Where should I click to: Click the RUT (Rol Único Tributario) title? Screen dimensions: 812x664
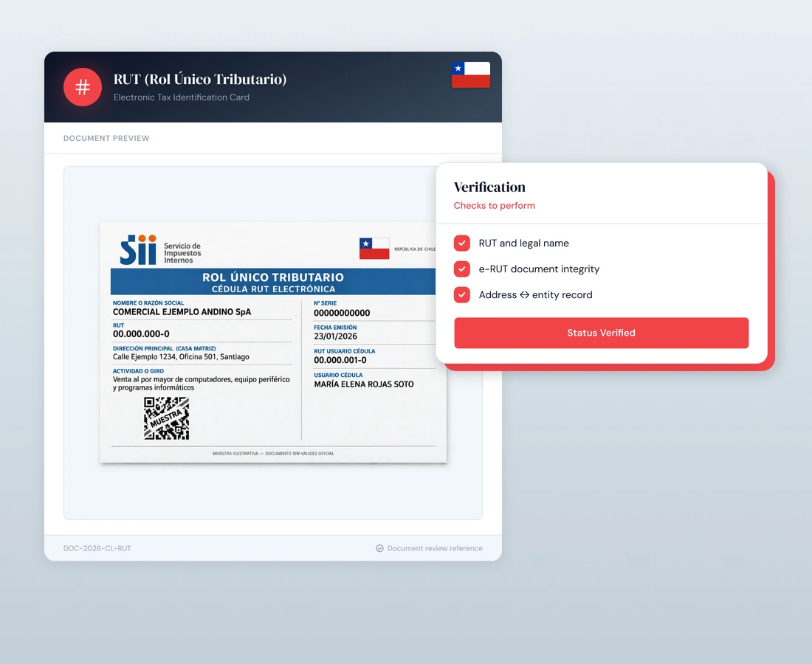[x=200, y=79]
